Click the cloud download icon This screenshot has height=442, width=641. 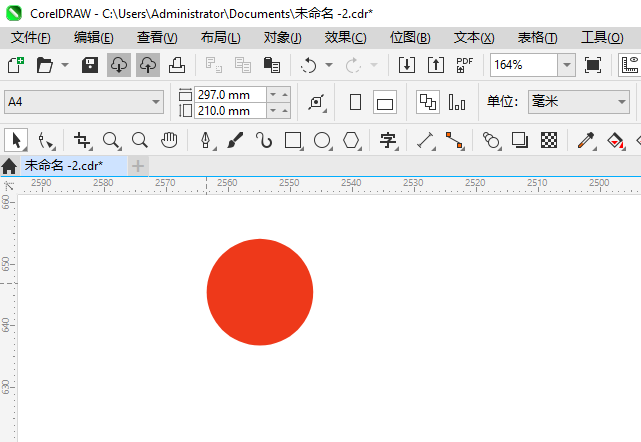pyautogui.click(x=119, y=65)
